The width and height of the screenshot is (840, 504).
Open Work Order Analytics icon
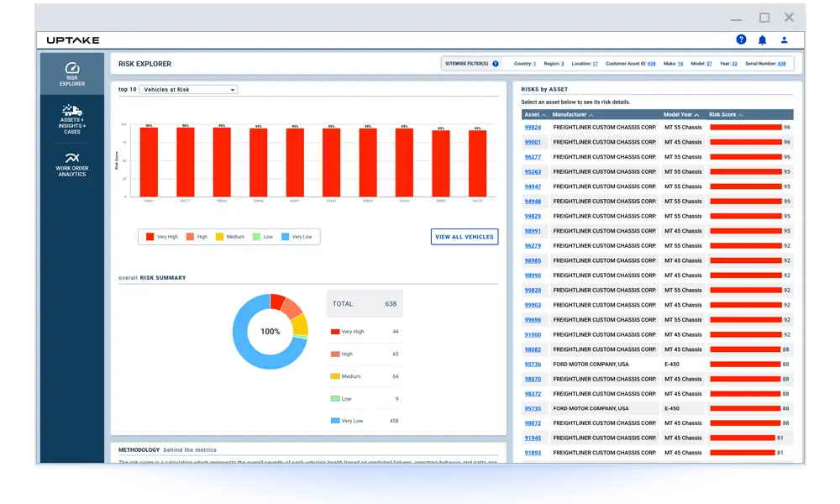[x=71, y=158]
